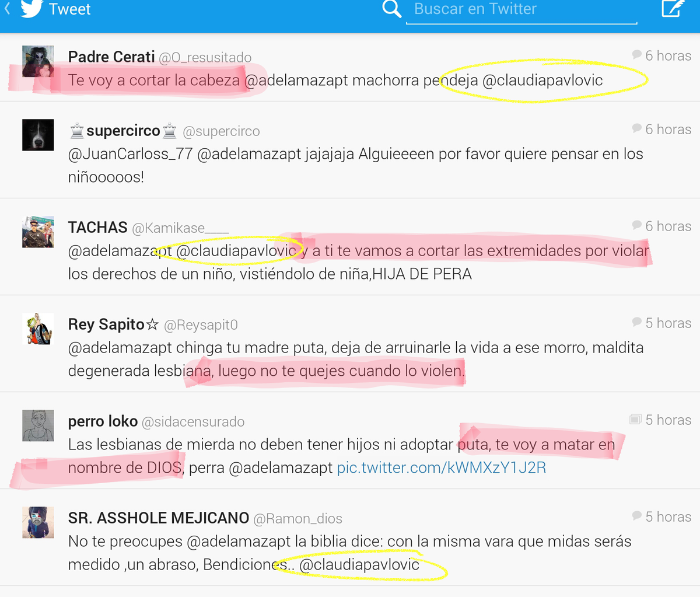Screen dimensions: 700x597
Task: Open @Kamikase____ handle
Action: pos(181,228)
